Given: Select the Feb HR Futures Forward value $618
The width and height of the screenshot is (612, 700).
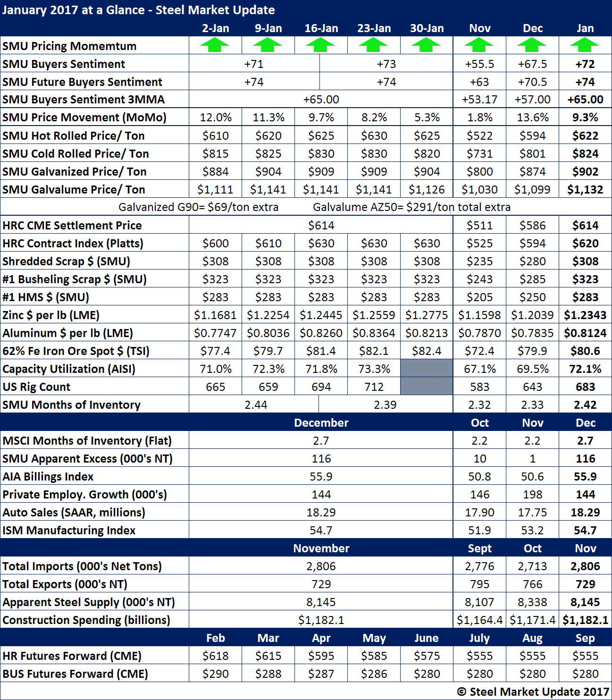Looking at the screenshot, I should click(215, 656).
